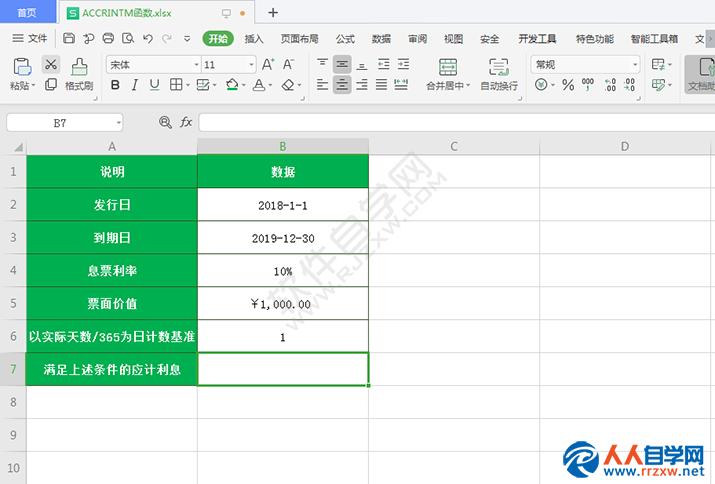This screenshot has height=484, width=715.
Task: Open the Paste options dropdown arrow
Action: 33,86
